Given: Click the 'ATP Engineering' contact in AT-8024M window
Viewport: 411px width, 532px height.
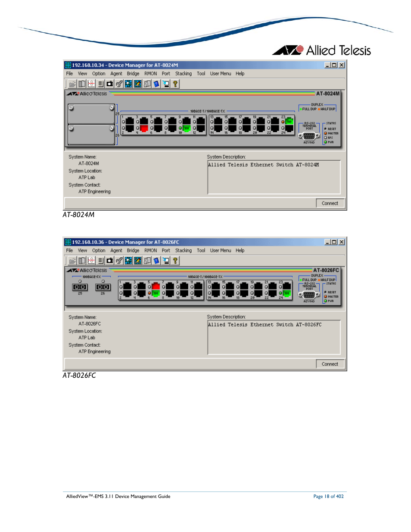Looking at the screenshot, I should pos(94,192).
